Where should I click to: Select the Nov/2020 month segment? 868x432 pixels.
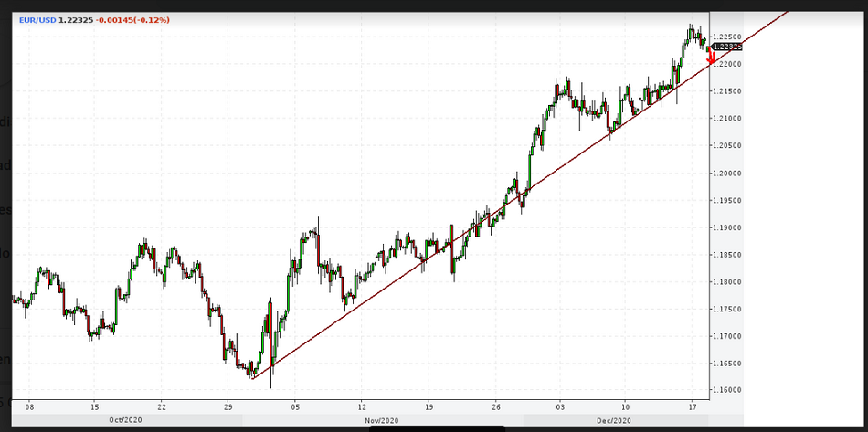(x=382, y=420)
